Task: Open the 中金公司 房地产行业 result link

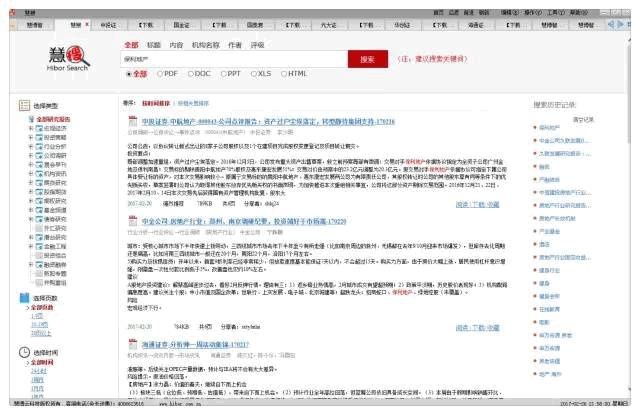Action: tap(244, 221)
